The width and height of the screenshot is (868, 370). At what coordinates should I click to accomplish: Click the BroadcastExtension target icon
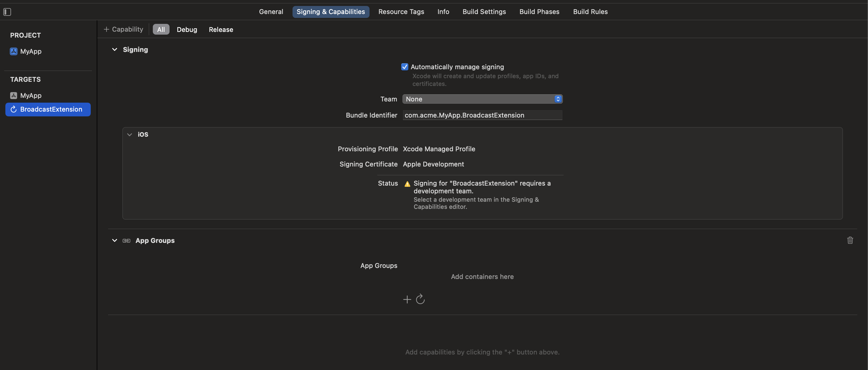[13, 109]
